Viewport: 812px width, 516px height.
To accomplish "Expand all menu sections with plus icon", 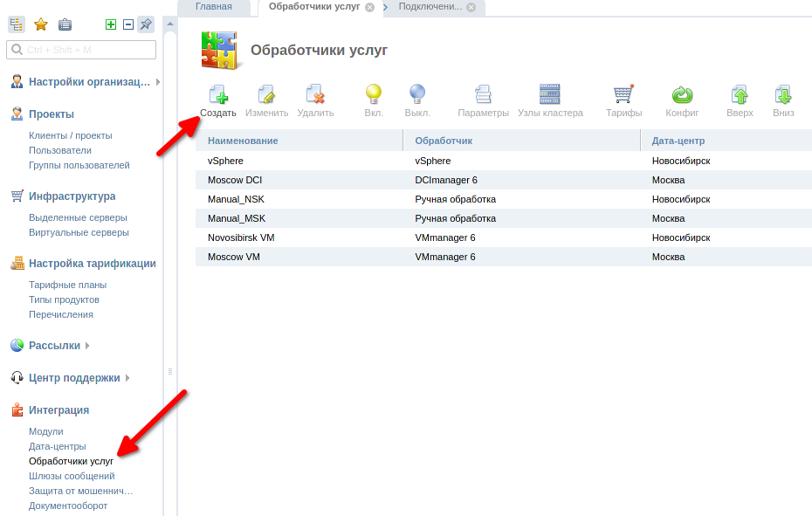I will (x=111, y=24).
